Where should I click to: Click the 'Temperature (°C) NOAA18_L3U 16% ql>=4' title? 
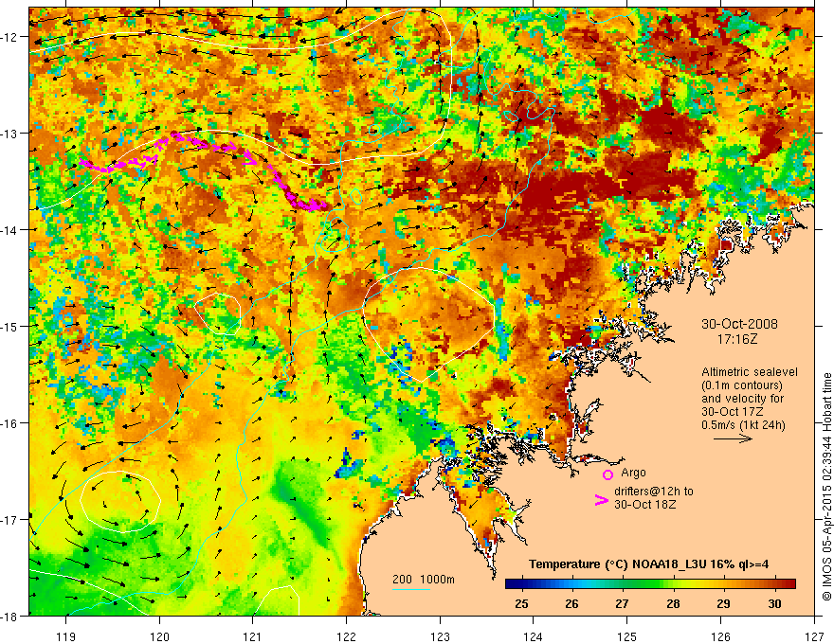click(649, 564)
